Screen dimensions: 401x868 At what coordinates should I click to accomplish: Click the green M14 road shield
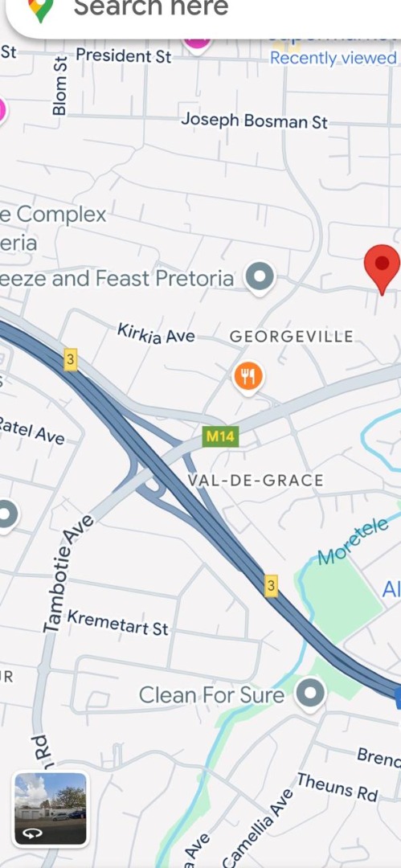pyautogui.click(x=220, y=436)
